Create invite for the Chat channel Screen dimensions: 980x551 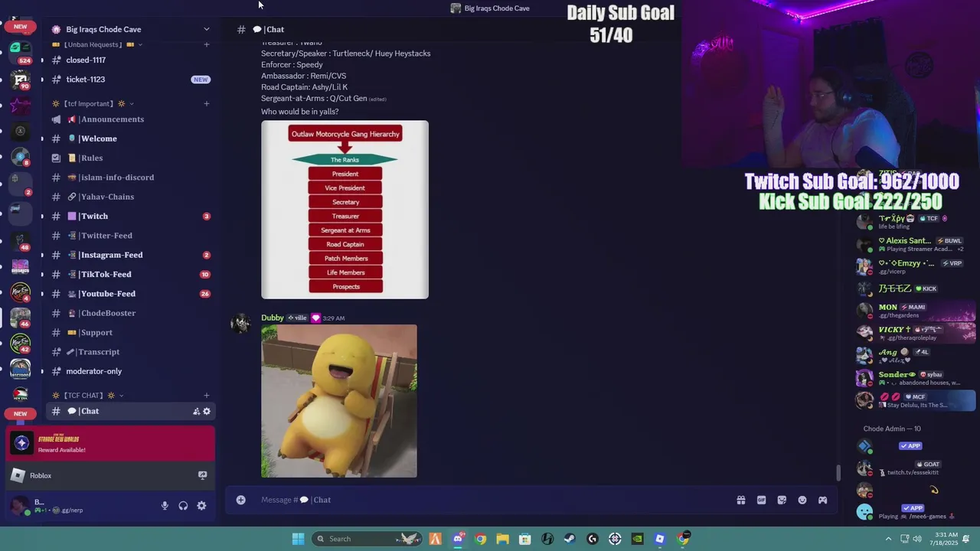196,412
